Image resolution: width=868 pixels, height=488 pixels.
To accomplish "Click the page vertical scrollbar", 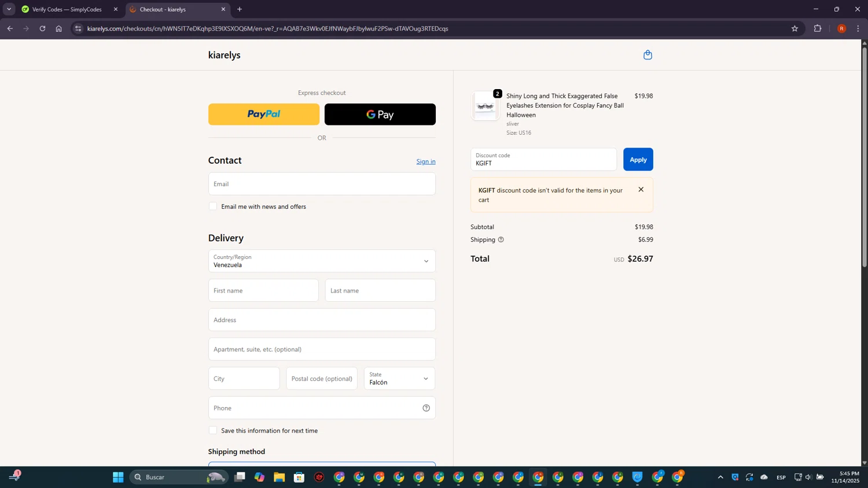I will [x=865, y=156].
